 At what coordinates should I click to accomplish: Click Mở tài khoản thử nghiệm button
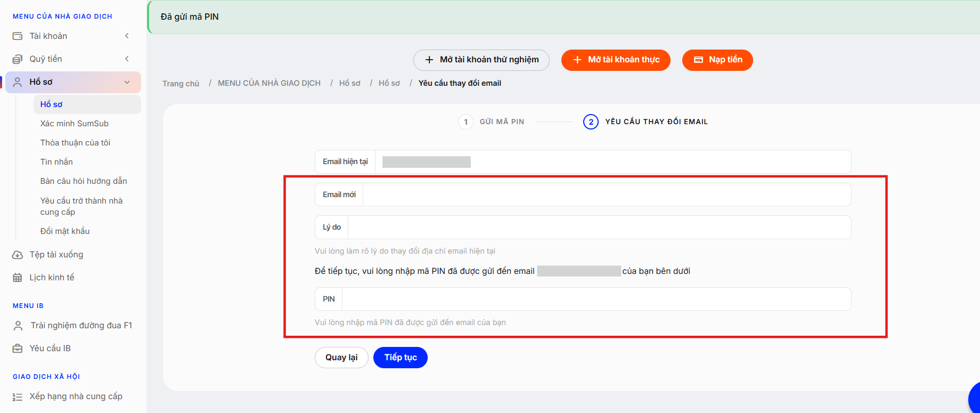[x=481, y=60]
